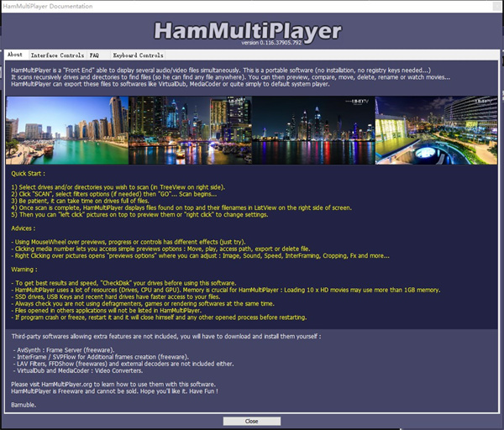Click 'Always check you are not using defragmenters' line

click(x=143, y=304)
